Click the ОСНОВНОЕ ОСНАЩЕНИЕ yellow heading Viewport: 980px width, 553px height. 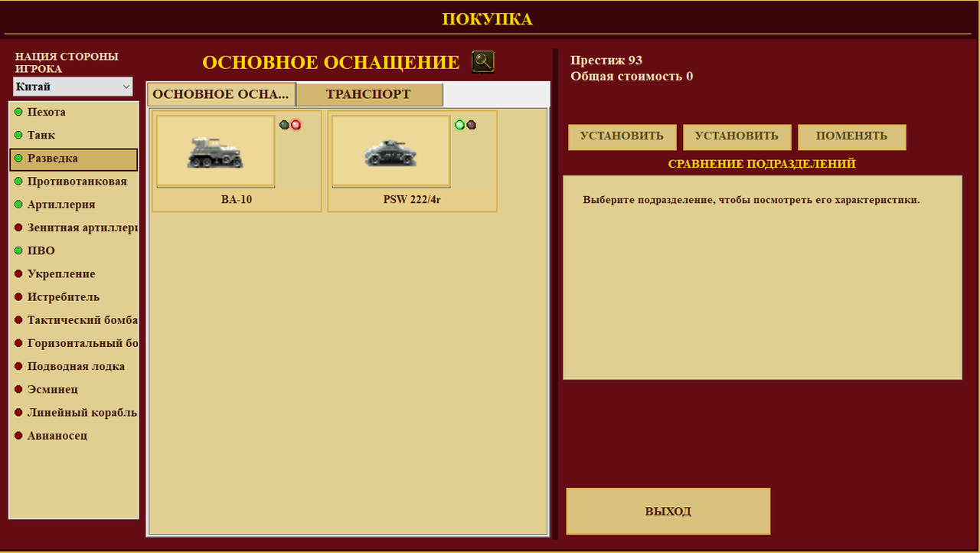click(331, 63)
